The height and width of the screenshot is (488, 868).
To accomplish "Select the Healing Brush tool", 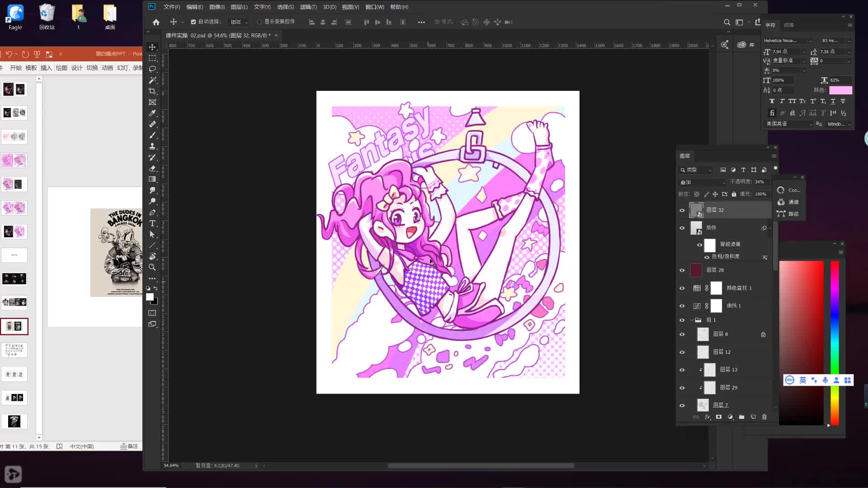I will click(152, 124).
